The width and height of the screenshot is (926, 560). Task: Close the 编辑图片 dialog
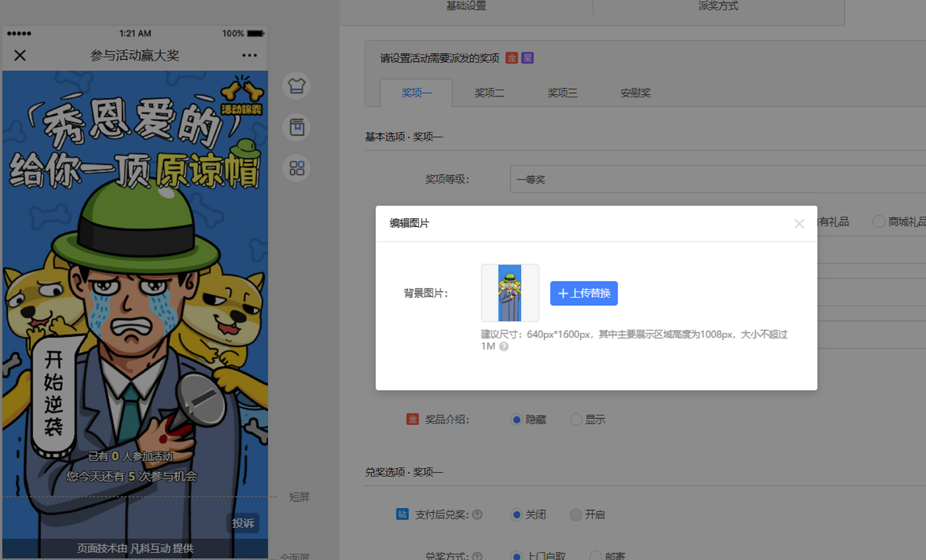(799, 224)
